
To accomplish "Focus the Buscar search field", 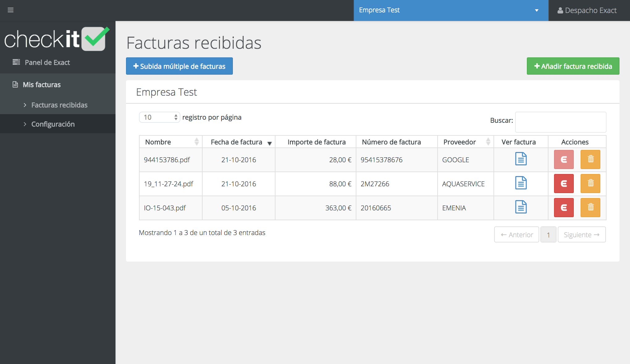I will click(x=560, y=122).
